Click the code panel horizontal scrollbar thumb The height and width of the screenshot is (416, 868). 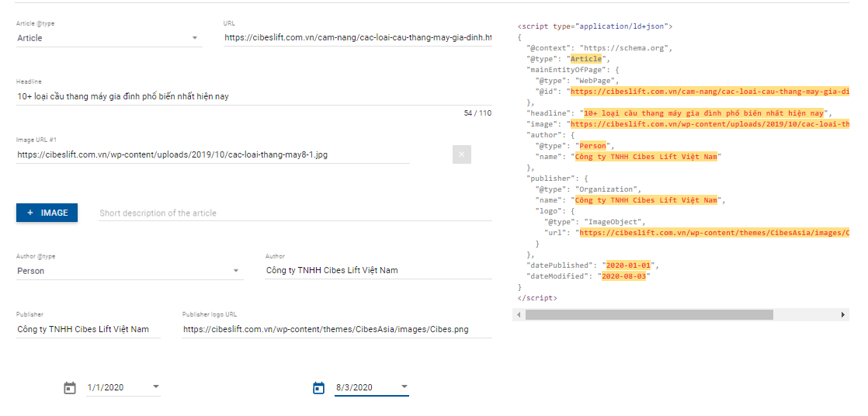coord(649,315)
